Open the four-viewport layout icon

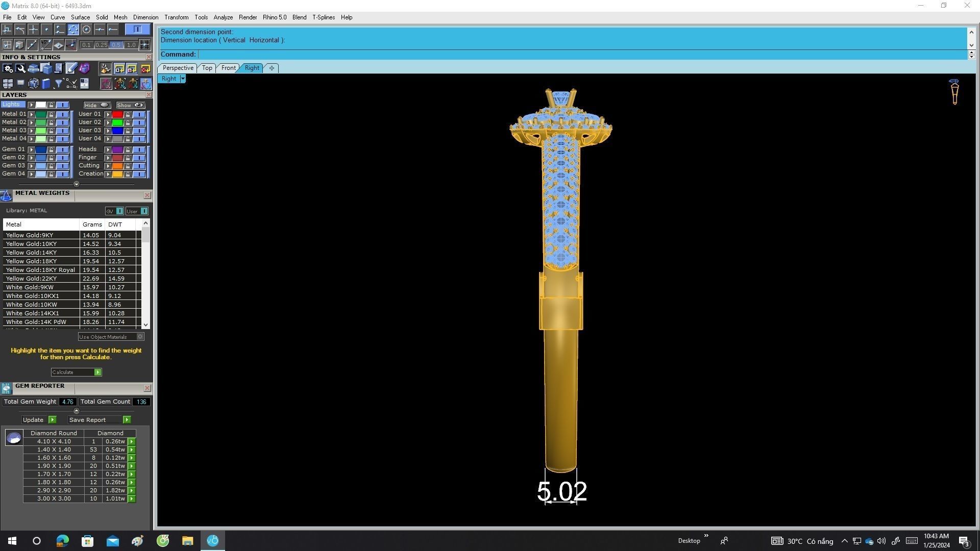8,84
